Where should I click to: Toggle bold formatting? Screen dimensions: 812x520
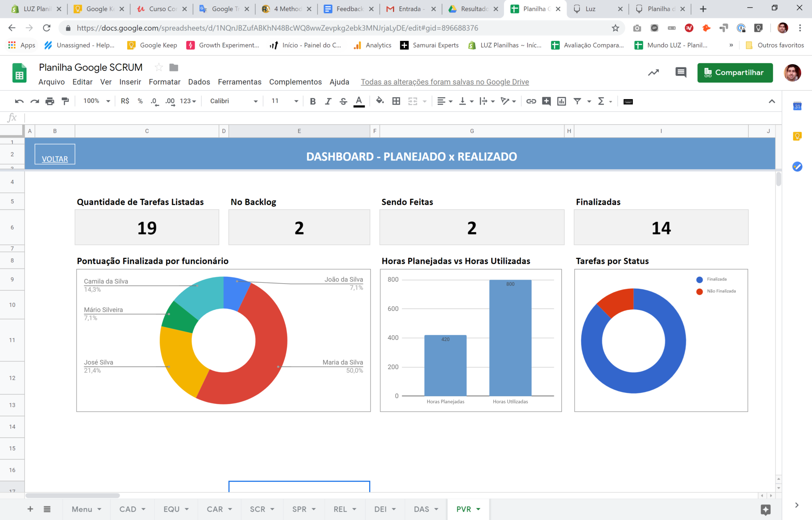coord(313,101)
